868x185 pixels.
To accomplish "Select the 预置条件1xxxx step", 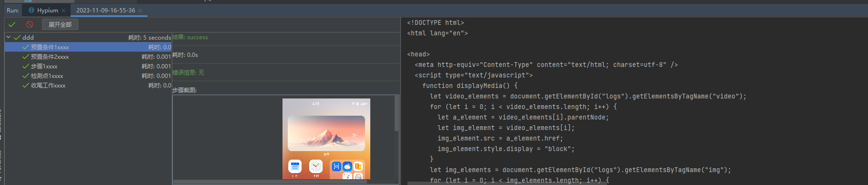I will (x=88, y=47).
